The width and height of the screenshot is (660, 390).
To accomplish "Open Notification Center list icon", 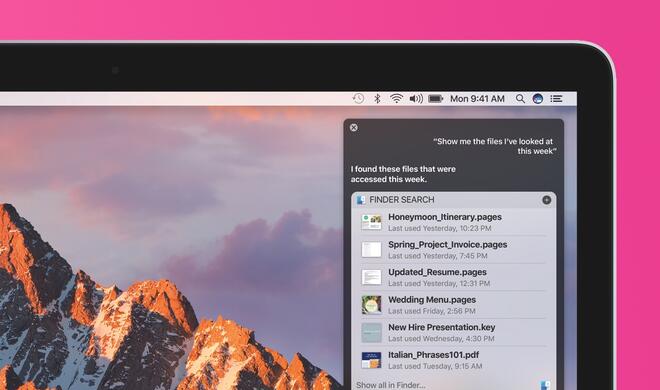I will [556, 98].
